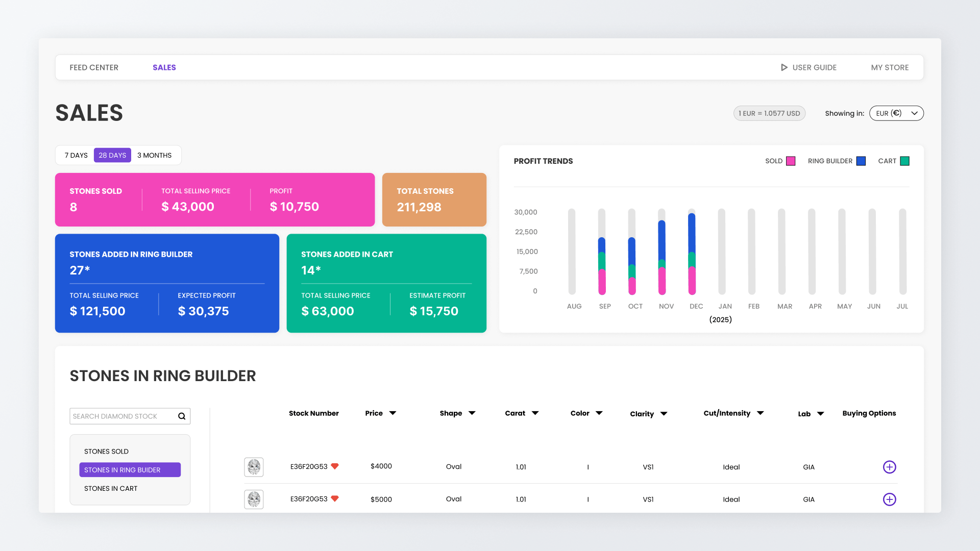The width and height of the screenshot is (980, 551).
Task: Expand the Cut/Intensity column filter arrow
Action: (760, 413)
